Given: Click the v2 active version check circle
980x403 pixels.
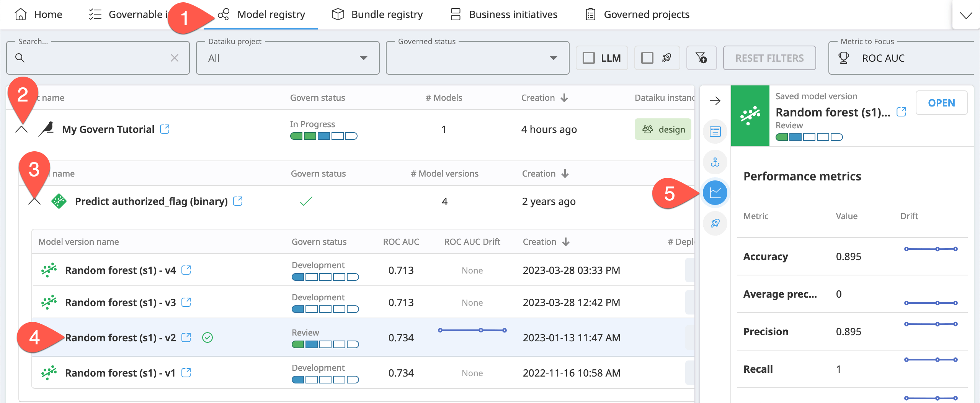Looking at the screenshot, I should pos(207,337).
